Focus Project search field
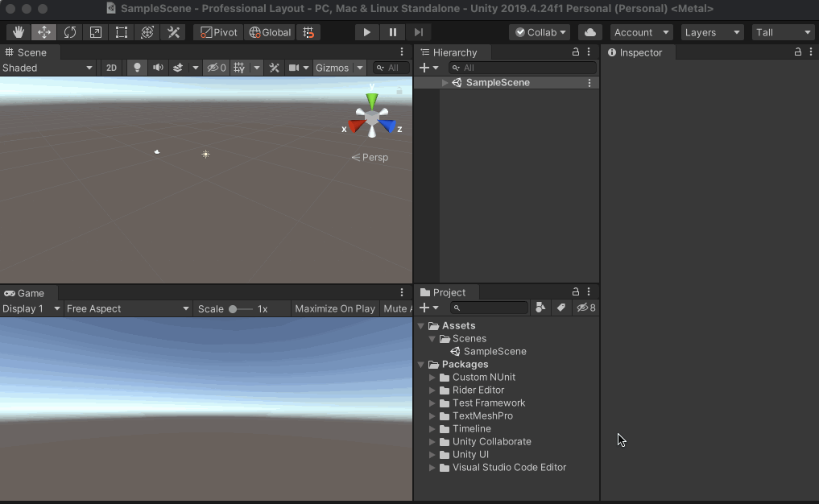Image resolution: width=819 pixels, height=504 pixels. point(490,308)
